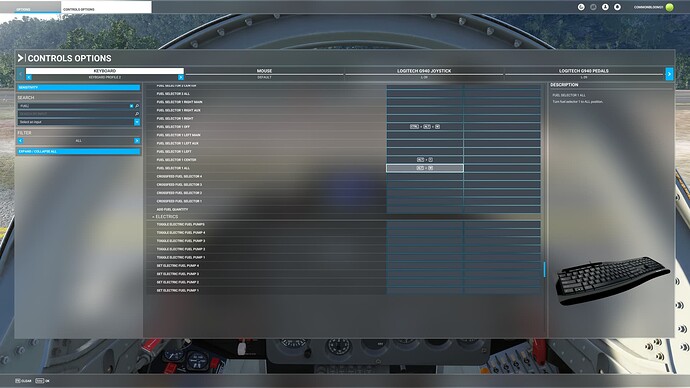Click magnifier icon in search-by-input field

pyautogui.click(x=137, y=114)
